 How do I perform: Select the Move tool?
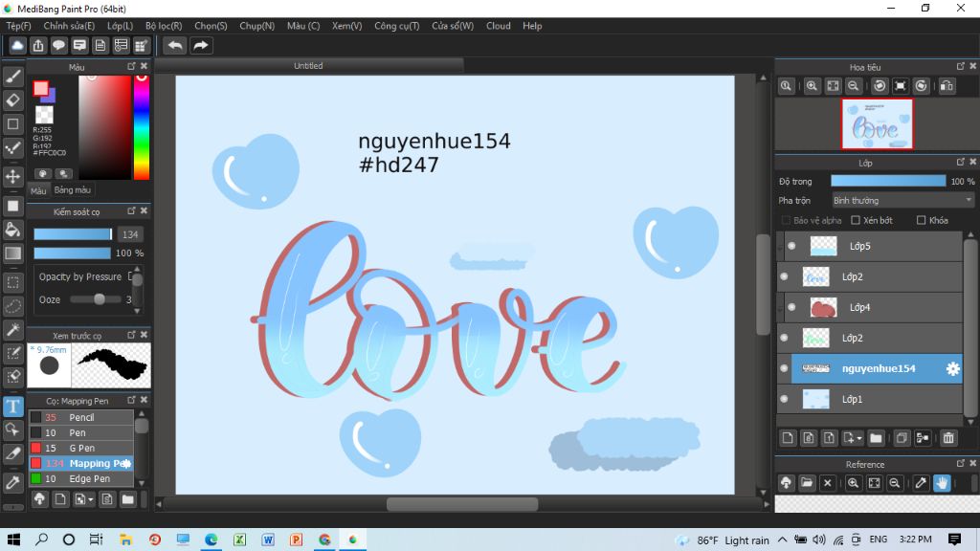(x=13, y=176)
